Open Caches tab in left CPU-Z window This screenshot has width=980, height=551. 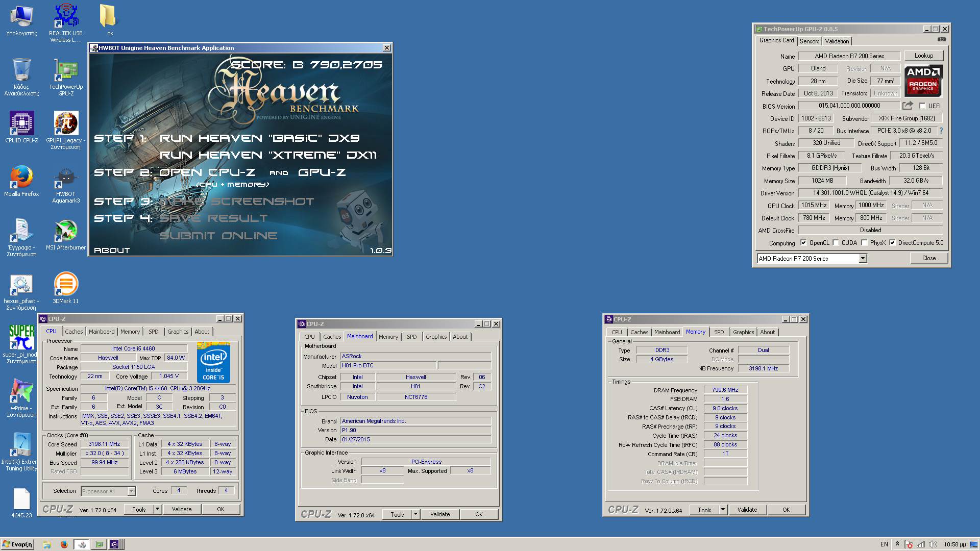[x=74, y=332]
